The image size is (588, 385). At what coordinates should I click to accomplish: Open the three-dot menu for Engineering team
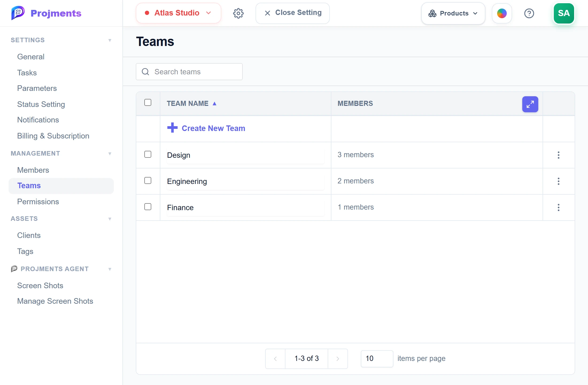point(558,181)
